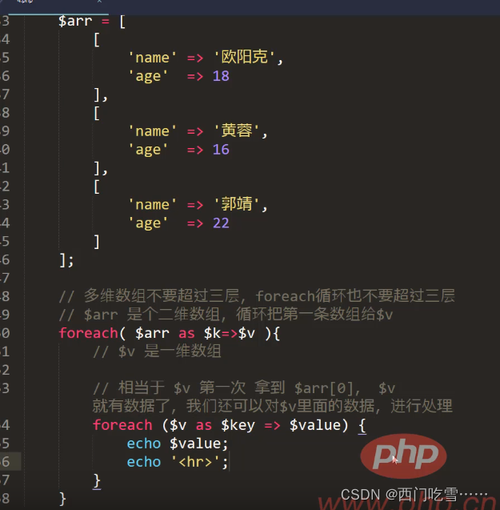500x510 pixels.
Task: Click the opening bracket after '$arr ='
Action: 122,22
